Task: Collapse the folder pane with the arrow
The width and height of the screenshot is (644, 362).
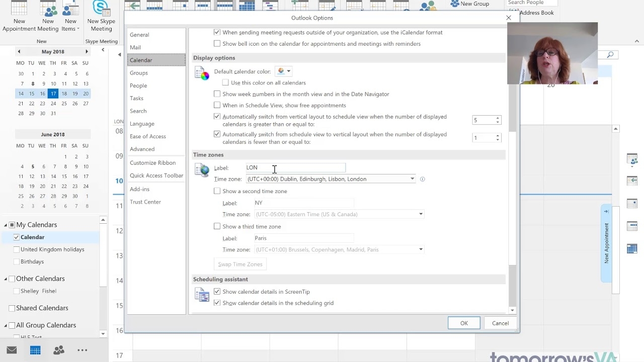Action: click(103, 50)
